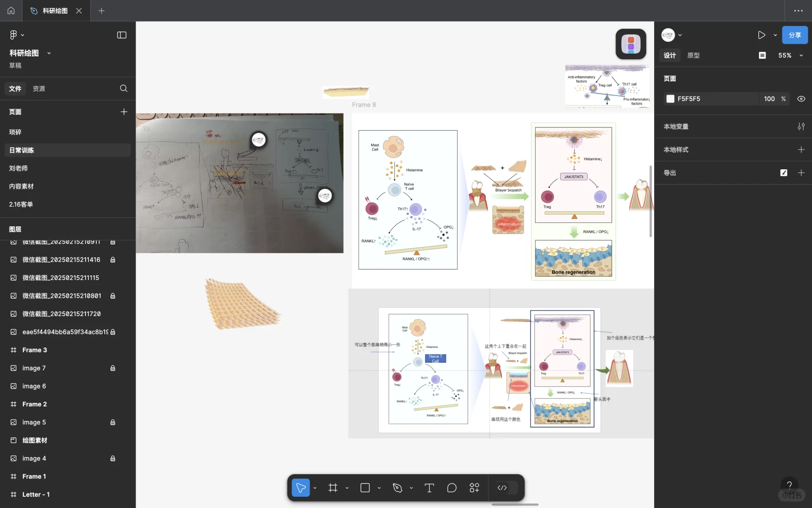Toggle page background color visibility eye

click(x=801, y=99)
